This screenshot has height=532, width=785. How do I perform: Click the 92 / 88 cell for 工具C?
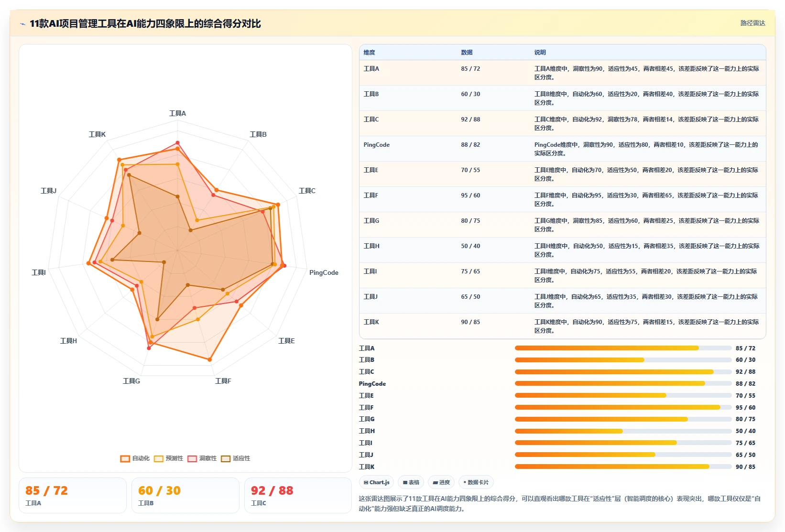click(470, 119)
